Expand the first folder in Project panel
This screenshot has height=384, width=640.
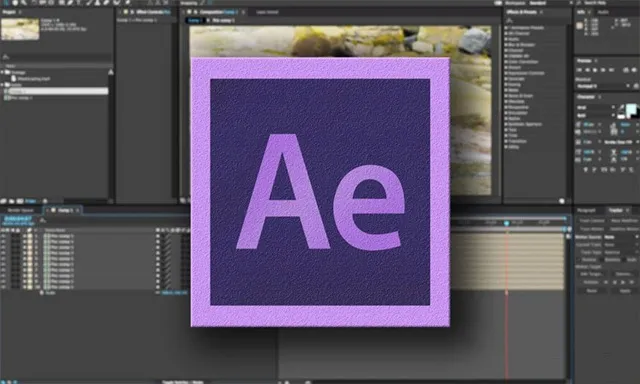pos(2,72)
